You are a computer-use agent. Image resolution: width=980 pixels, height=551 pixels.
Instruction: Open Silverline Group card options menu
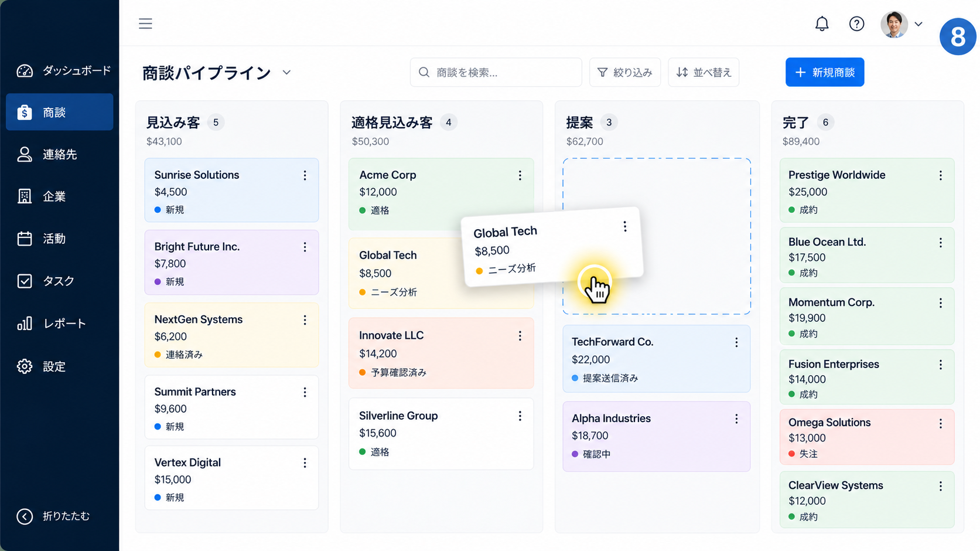click(x=520, y=416)
